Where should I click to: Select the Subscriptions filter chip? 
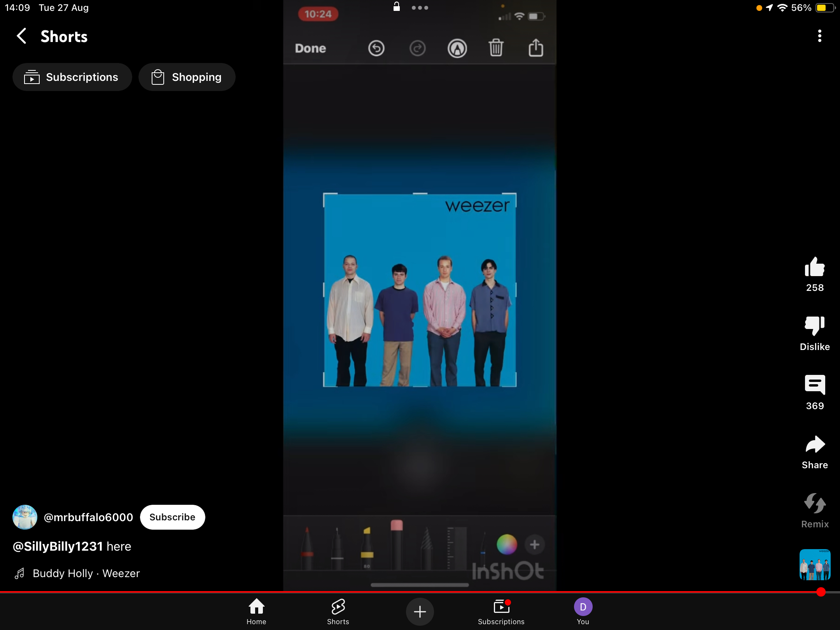click(x=72, y=77)
